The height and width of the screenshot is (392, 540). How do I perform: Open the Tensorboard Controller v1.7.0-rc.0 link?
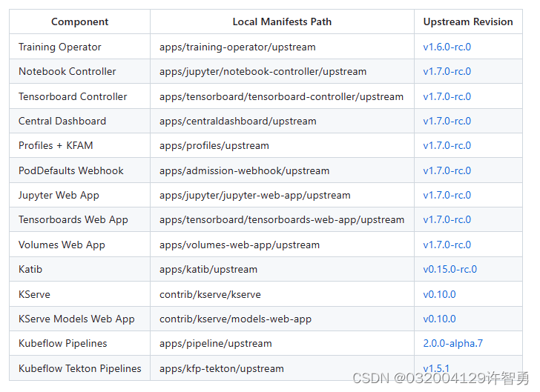click(x=447, y=96)
